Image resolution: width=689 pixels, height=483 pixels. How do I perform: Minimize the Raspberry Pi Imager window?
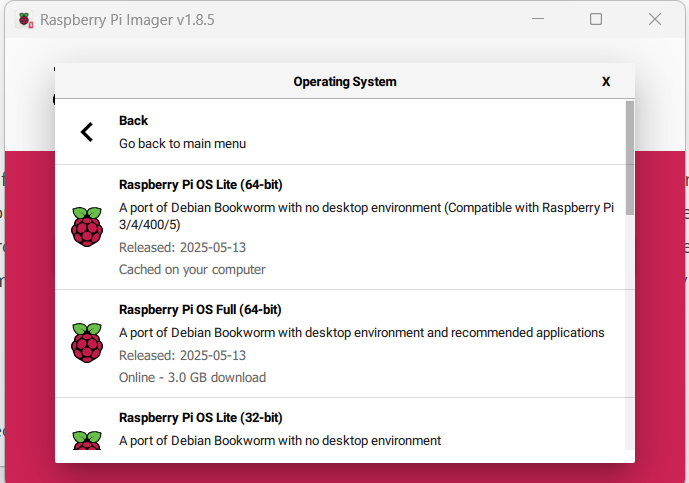[538, 19]
